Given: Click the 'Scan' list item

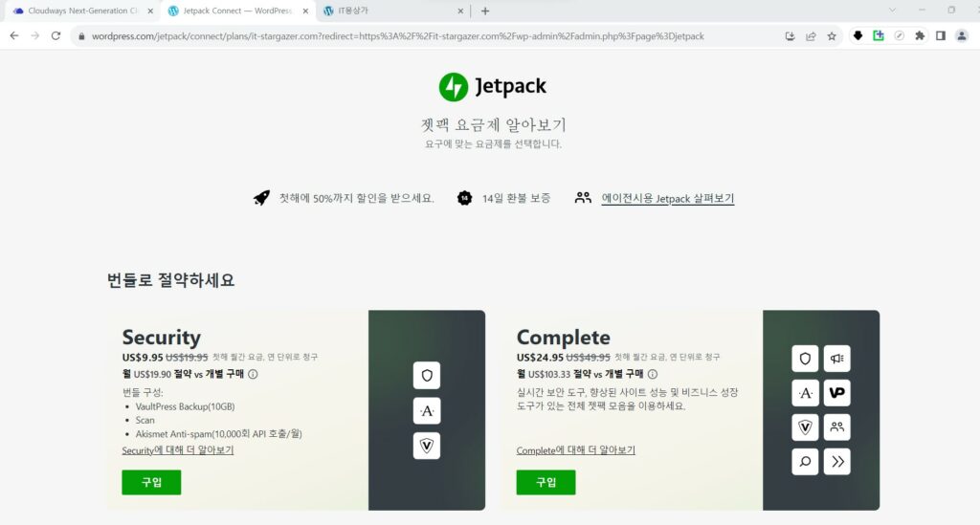Looking at the screenshot, I should point(145,420).
